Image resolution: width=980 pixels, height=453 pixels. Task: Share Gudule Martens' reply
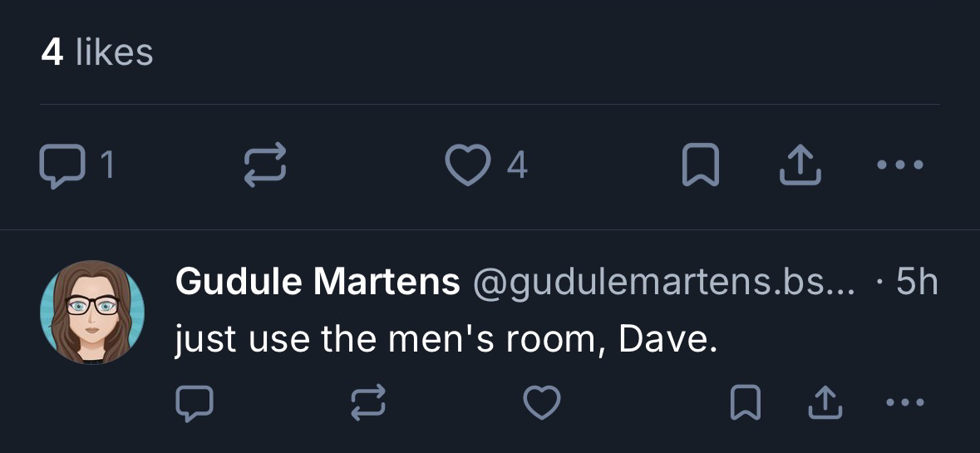[825, 404]
